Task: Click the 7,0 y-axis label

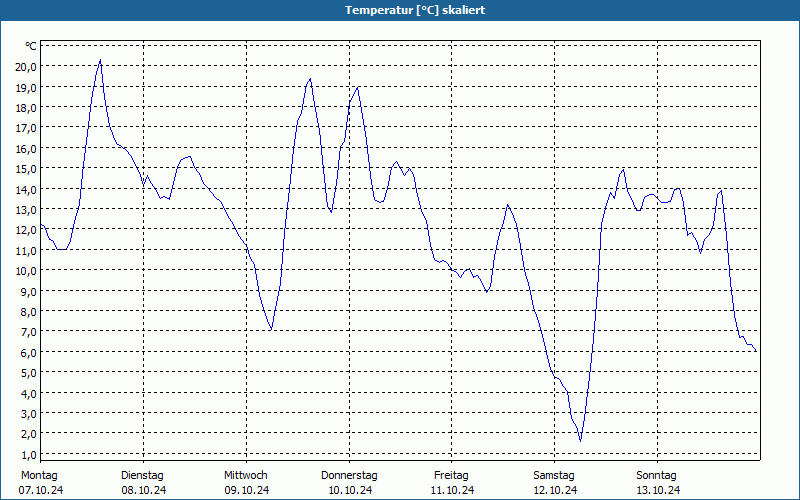Action: point(28,332)
